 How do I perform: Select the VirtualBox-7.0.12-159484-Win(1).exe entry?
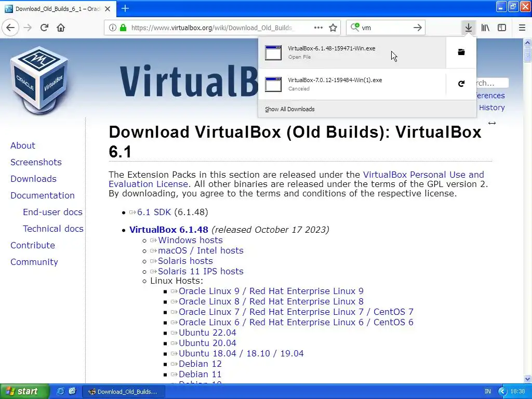click(x=352, y=84)
